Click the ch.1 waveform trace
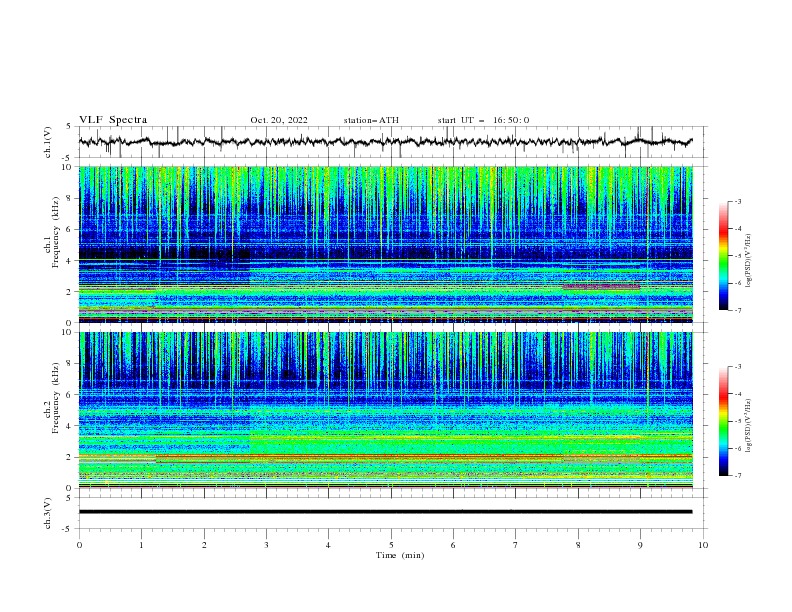Image resolution: width=792 pixels, height=612 pixels. pyautogui.click(x=385, y=142)
